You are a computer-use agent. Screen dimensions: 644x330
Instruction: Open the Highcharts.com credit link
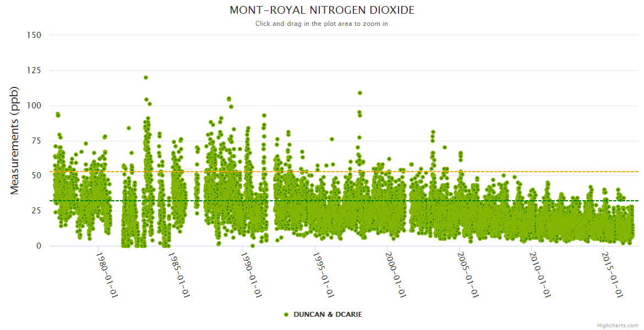[x=618, y=325]
